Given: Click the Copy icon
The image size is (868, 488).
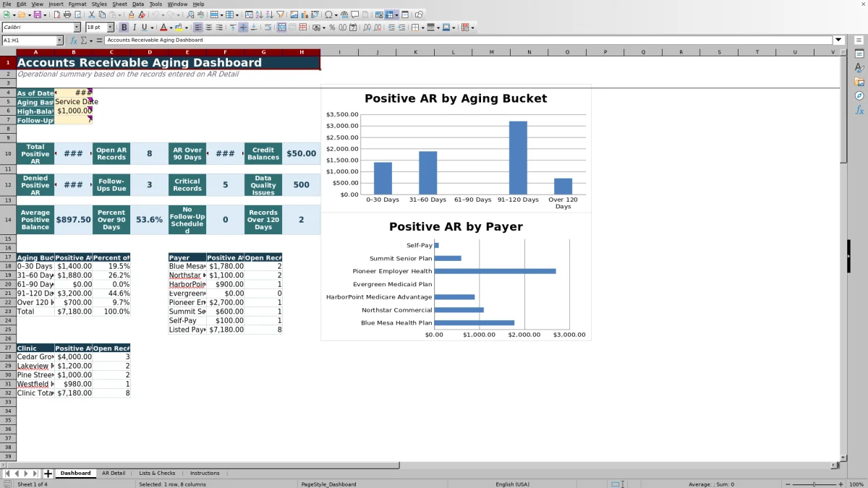Looking at the screenshot, I should tap(102, 14).
